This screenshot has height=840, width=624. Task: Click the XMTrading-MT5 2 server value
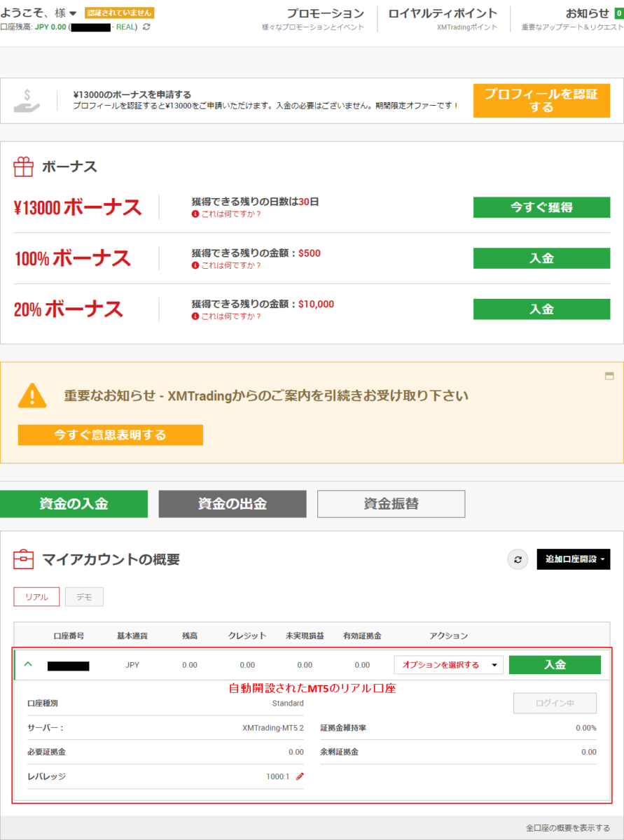click(x=273, y=728)
